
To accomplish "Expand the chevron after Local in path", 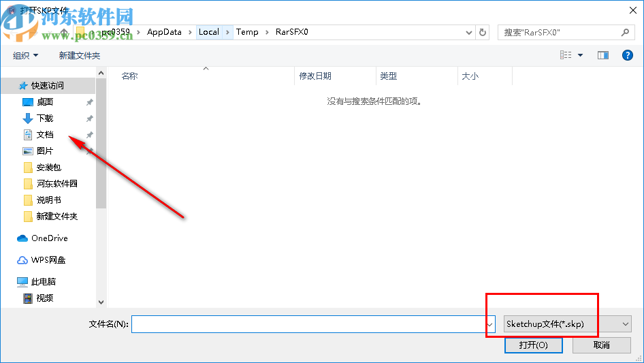I will pos(227,32).
